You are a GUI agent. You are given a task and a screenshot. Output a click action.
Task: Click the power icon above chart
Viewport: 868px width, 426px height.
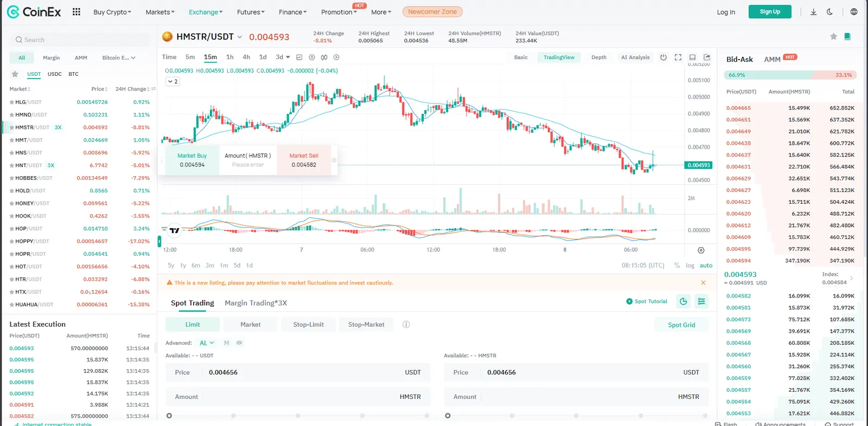click(x=663, y=57)
